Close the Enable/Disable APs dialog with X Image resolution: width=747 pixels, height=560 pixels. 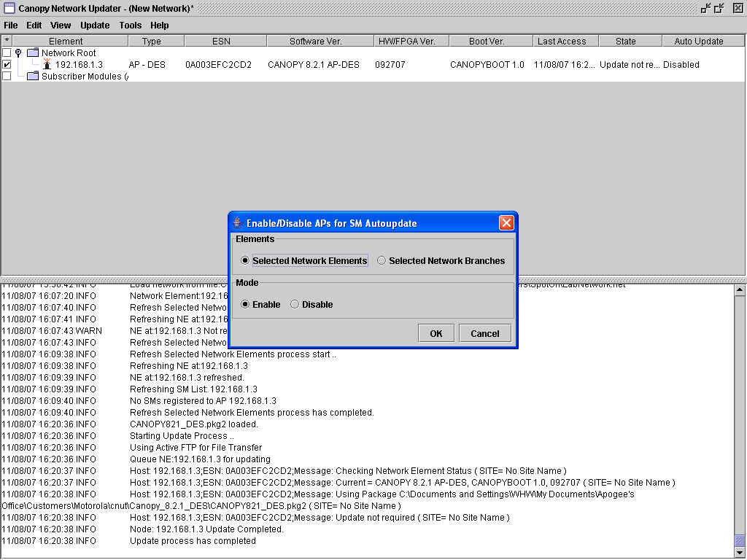click(x=506, y=223)
